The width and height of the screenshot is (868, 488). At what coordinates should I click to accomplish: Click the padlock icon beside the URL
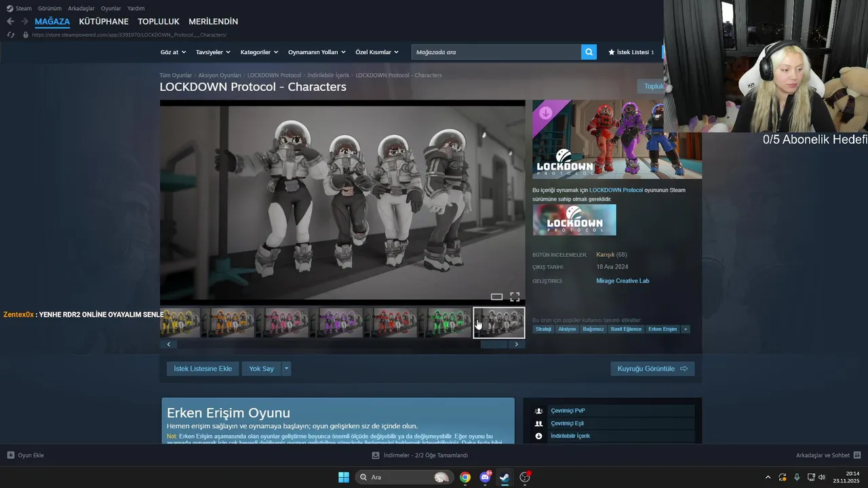[26, 35]
